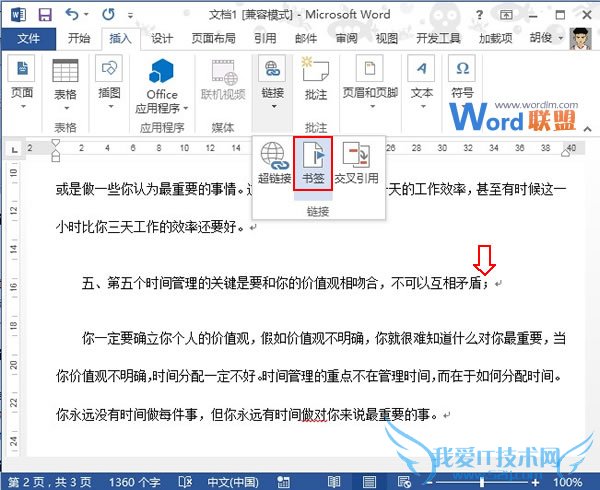Open Office 应用程序 dropdown
Screen dimensions: 600x490
pyautogui.click(x=162, y=86)
